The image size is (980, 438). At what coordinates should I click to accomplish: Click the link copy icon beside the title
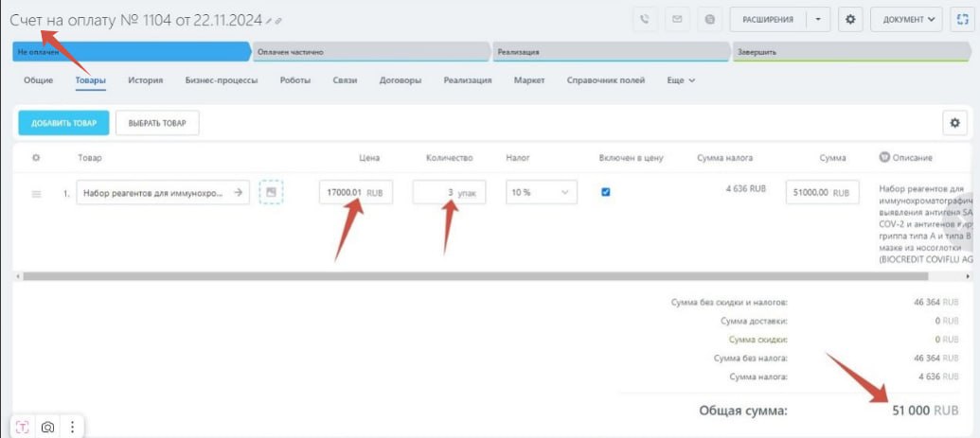coord(278,21)
